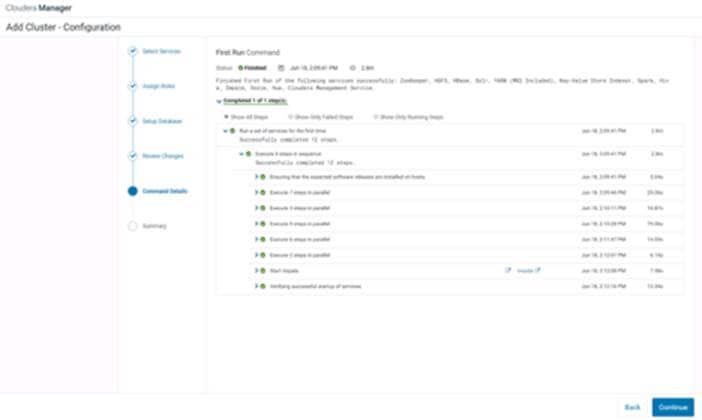Click the Continue button

[x=673, y=407]
